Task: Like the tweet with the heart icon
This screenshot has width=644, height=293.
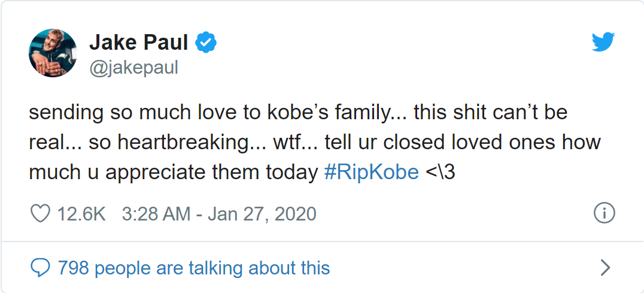Action: pos(40,214)
